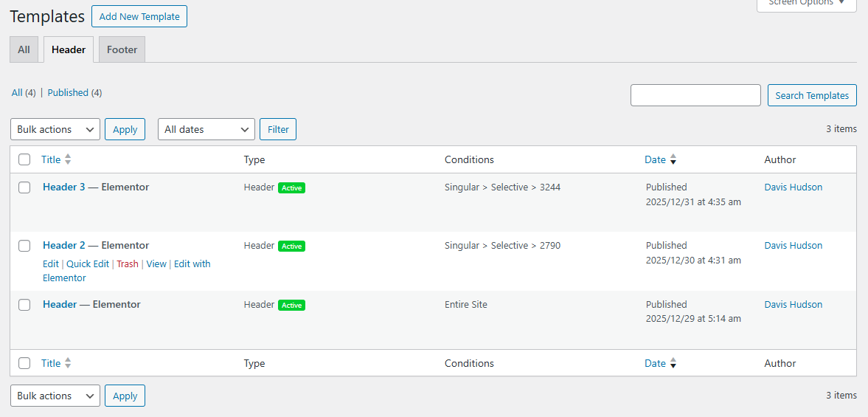Click the bottom Apply button
868x417 pixels.
point(125,396)
